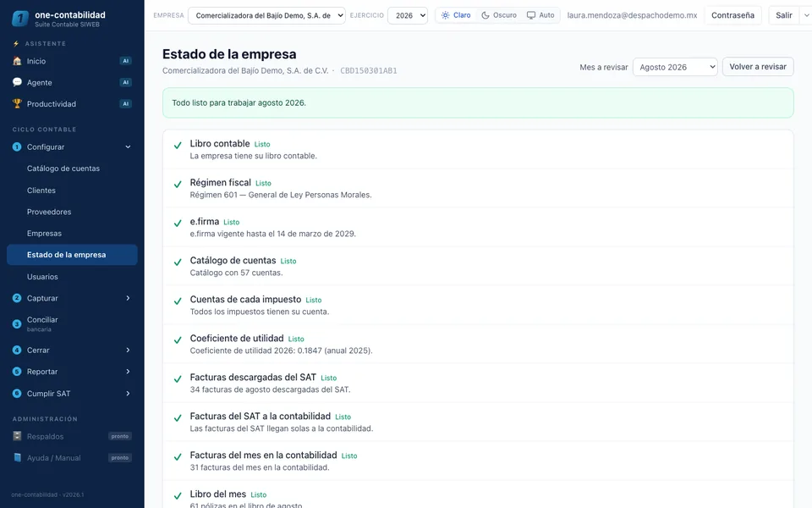The image size is (812, 508).
Task: Select Estado de la empresa menu item
Action: (72, 255)
